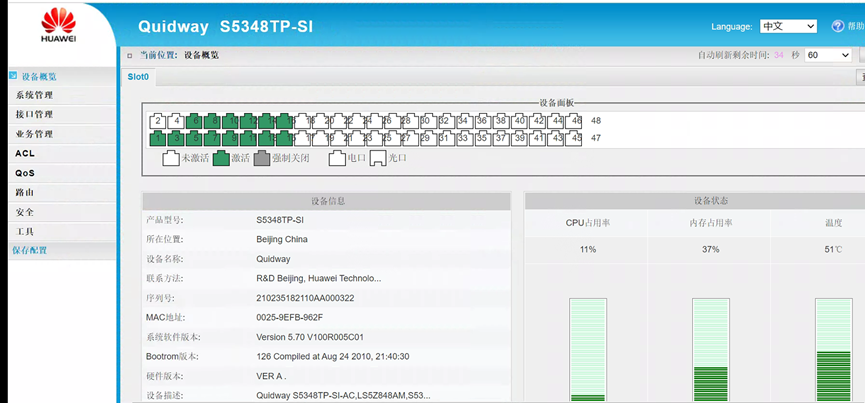
Task: Click the 内存占用率 usage bar
Action: tap(711, 350)
